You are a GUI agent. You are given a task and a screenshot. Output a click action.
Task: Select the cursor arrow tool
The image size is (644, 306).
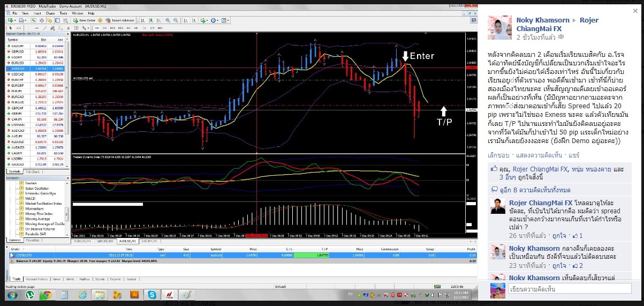click(x=11, y=28)
